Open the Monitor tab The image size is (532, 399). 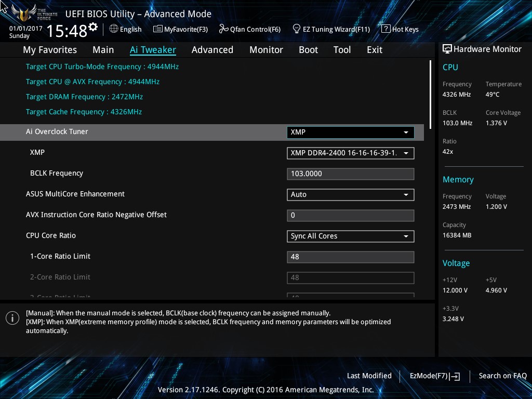click(266, 50)
